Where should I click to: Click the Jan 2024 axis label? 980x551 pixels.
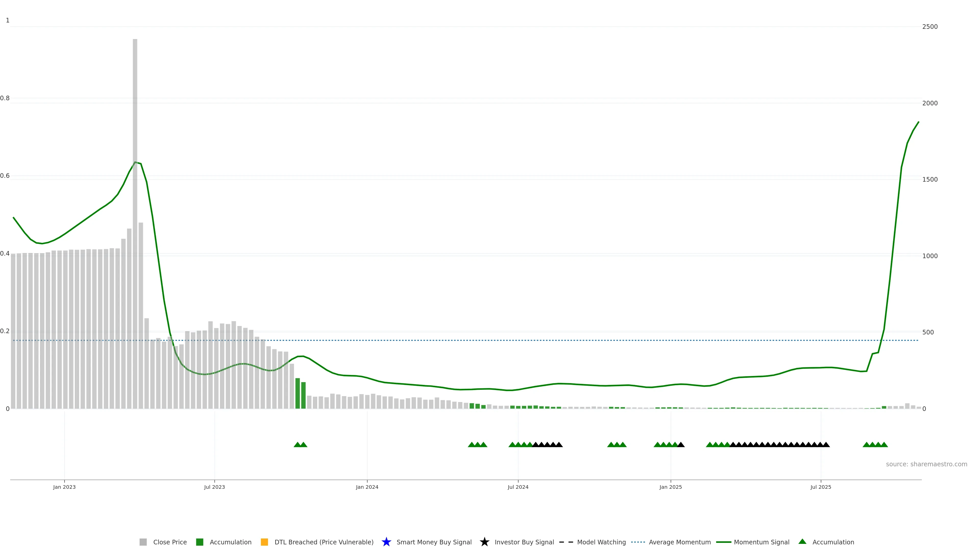pyautogui.click(x=367, y=487)
